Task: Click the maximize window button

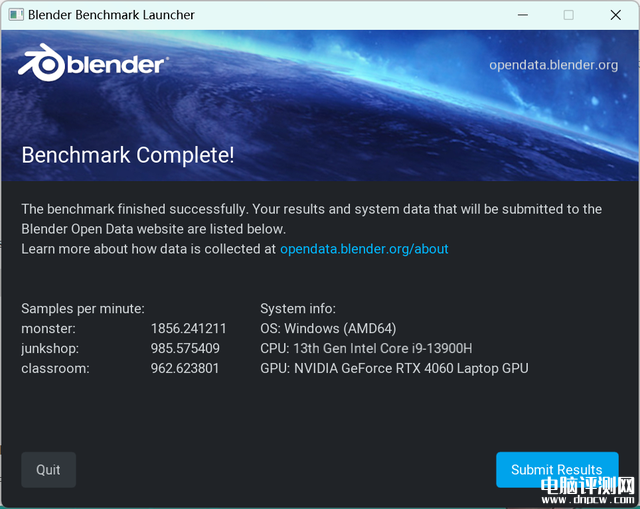Action: (x=569, y=15)
